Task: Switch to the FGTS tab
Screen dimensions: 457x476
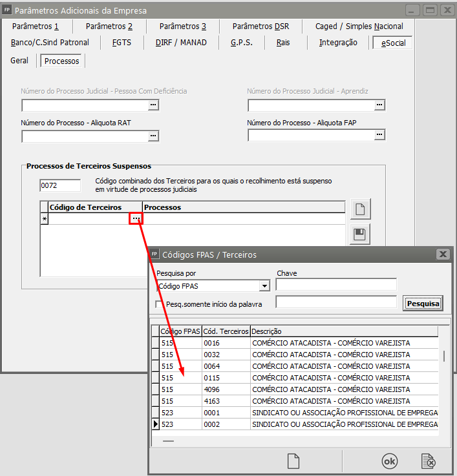Action: click(x=122, y=43)
